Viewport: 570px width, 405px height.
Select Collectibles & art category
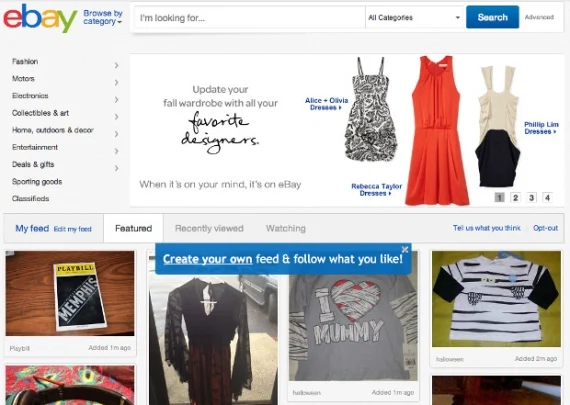(40, 113)
